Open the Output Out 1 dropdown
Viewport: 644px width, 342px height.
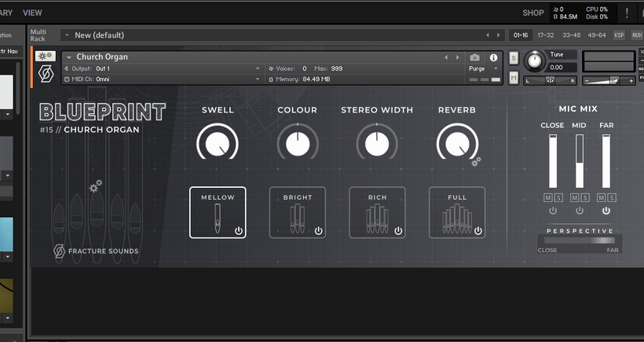[258, 68]
